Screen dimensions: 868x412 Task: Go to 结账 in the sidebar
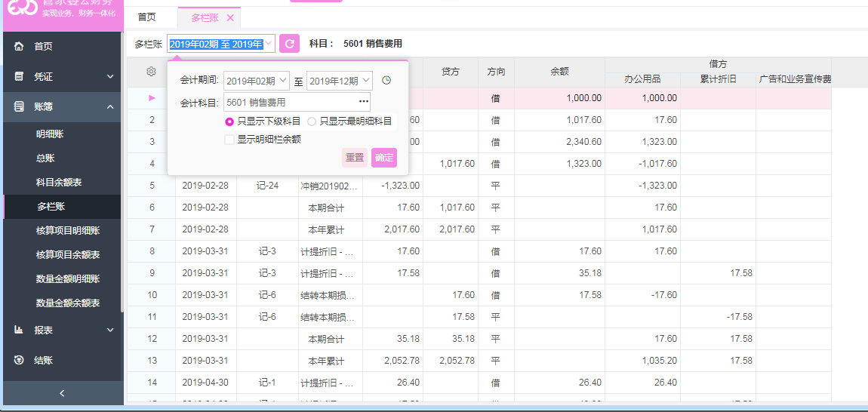pos(43,360)
